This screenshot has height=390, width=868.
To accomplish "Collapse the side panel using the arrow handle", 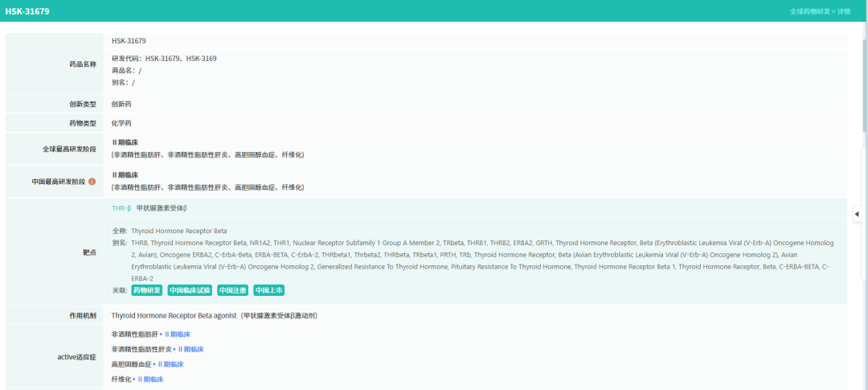I will [856, 214].
